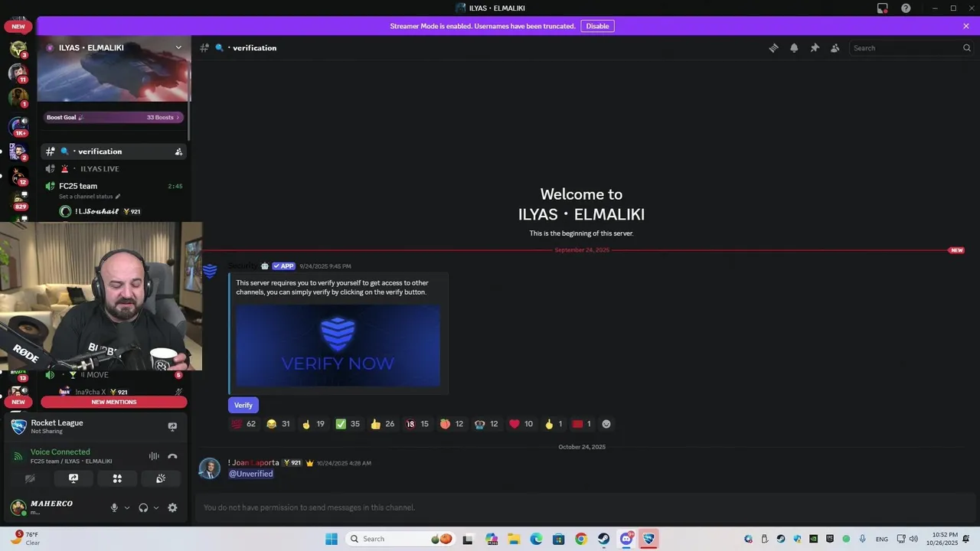Open Discord help question mark icon
The height and width of the screenshot is (551, 980).
906,8
